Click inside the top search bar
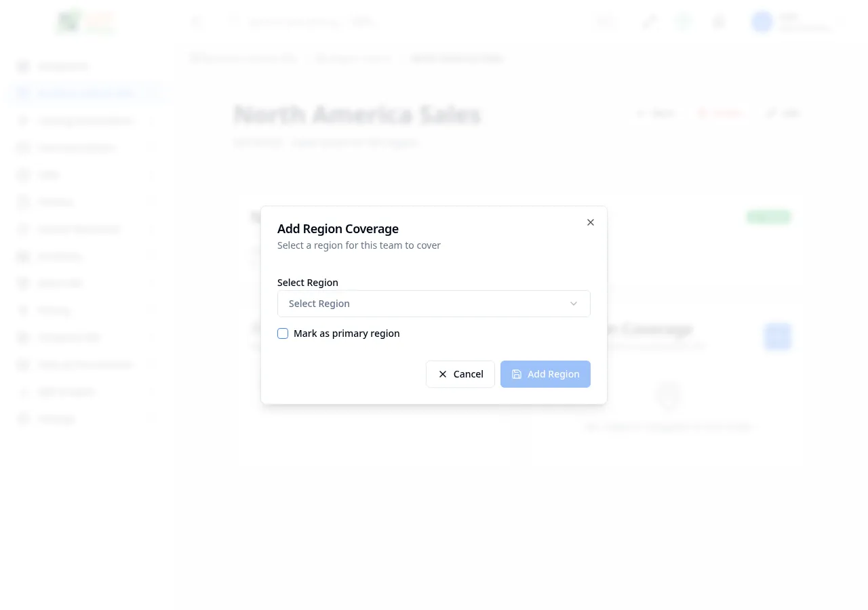Screen dimensions: 868x610 298,22
